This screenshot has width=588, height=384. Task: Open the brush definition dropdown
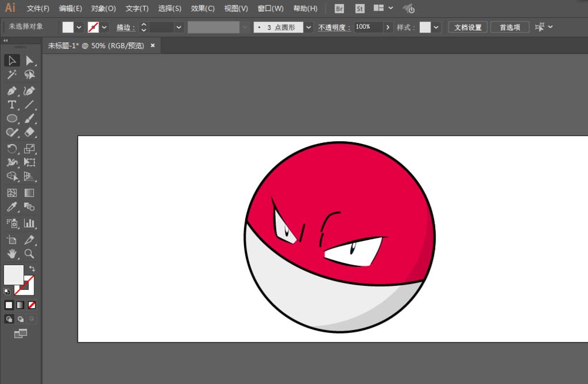(x=308, y=27)
